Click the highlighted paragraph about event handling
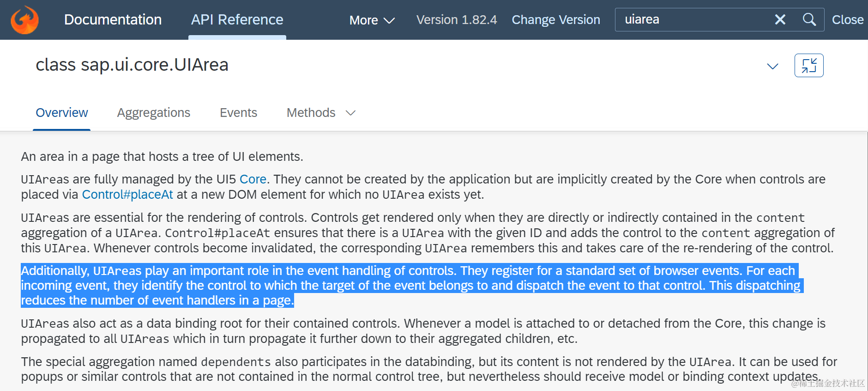The height and width of the screenshot is (391, 868). [412, 286]
